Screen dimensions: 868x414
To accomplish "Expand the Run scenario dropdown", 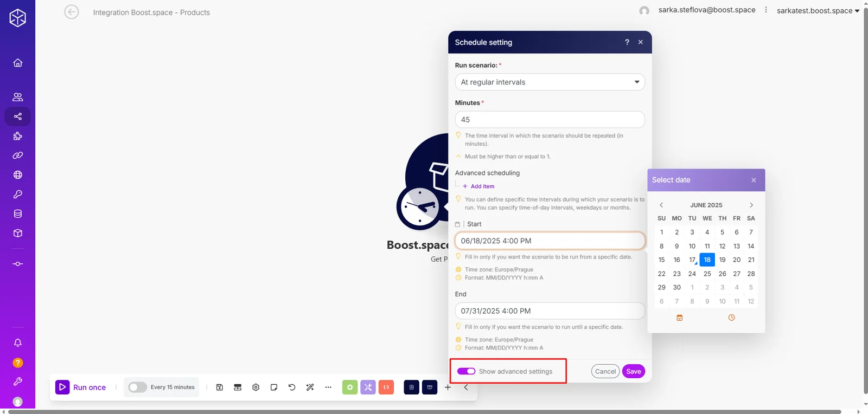I will click(x=550, y=82).
